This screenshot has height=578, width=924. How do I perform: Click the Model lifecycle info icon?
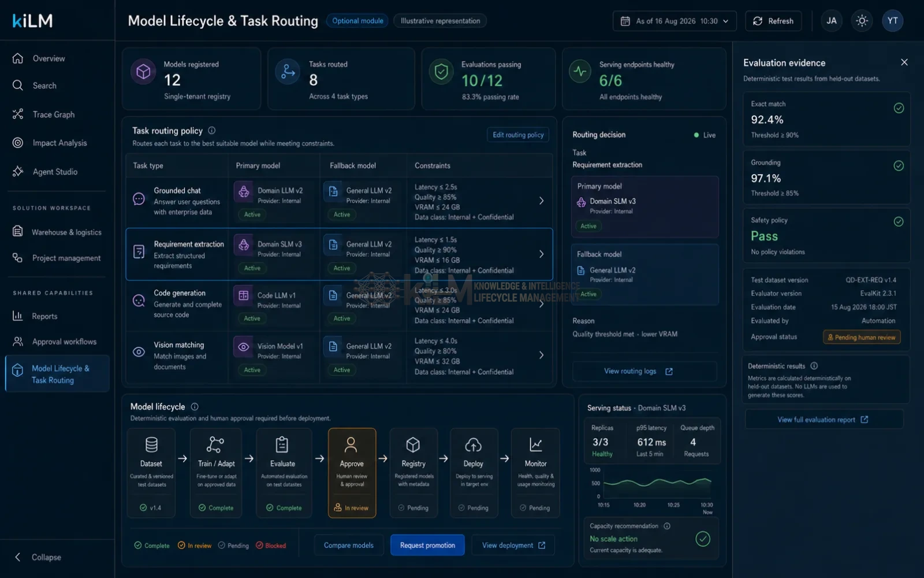195,406
